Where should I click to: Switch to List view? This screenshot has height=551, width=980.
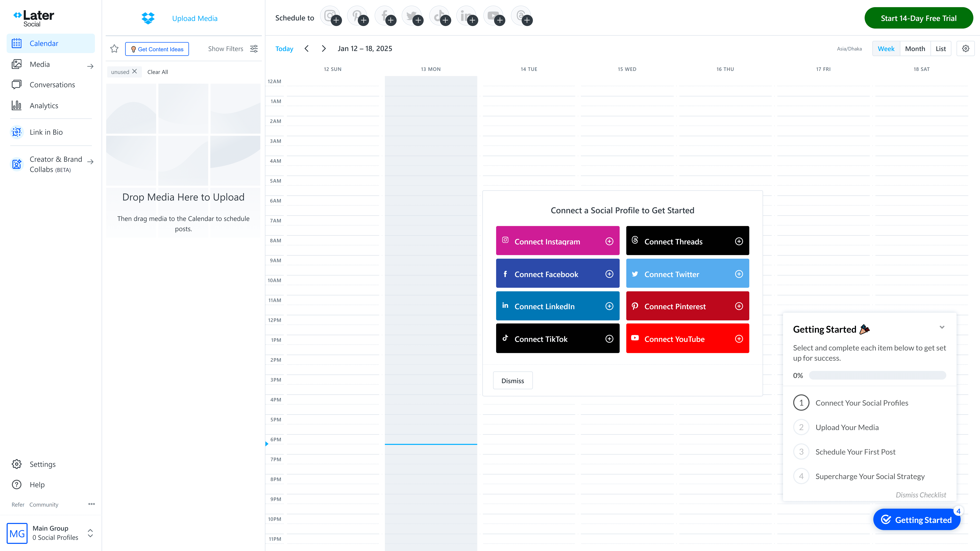click(x=941, y=49)
